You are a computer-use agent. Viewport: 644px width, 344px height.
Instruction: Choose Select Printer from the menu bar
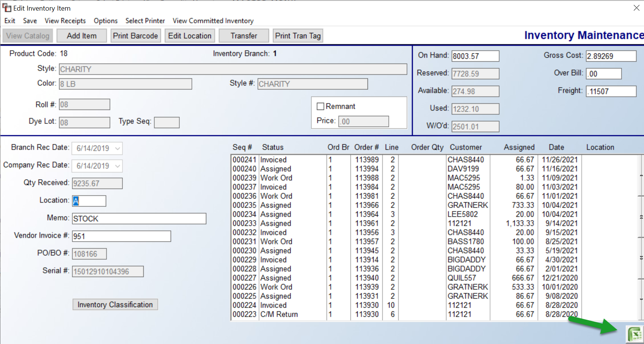click(x=145, y=21)
